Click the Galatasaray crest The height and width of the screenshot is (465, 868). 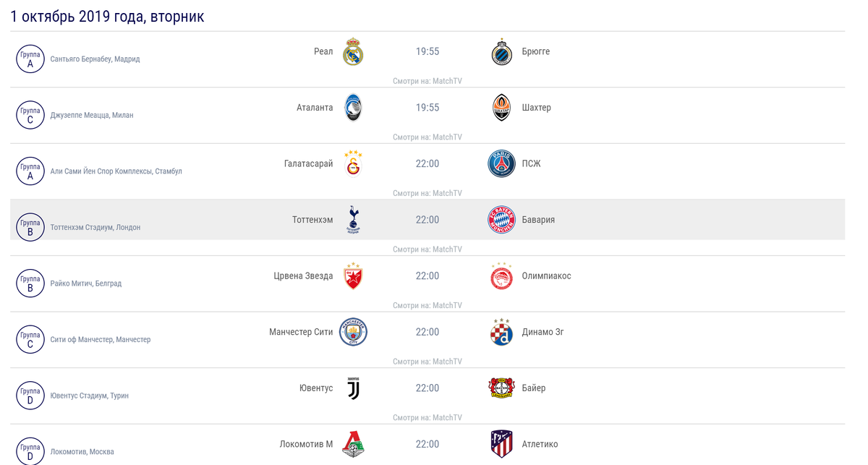point(353,163)
